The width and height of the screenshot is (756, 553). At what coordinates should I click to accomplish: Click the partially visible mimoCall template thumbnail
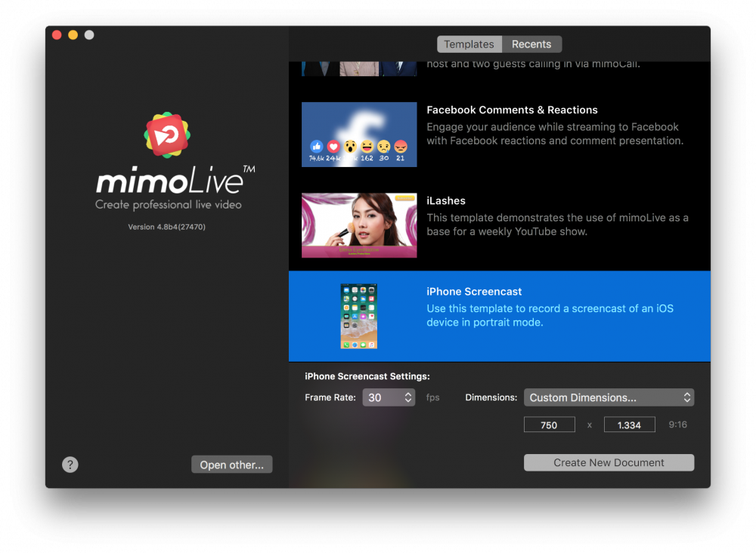[x=359, y=69]
